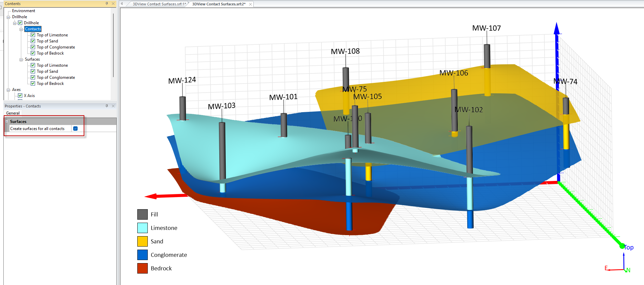This screenshot has width=644, height=285.
Task: Hide Top of Bedrock under Surfaces
Action: (x=33, y=84)
